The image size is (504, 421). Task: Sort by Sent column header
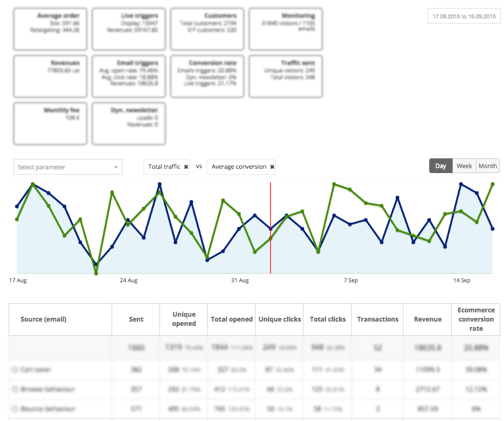coord(136,319)
